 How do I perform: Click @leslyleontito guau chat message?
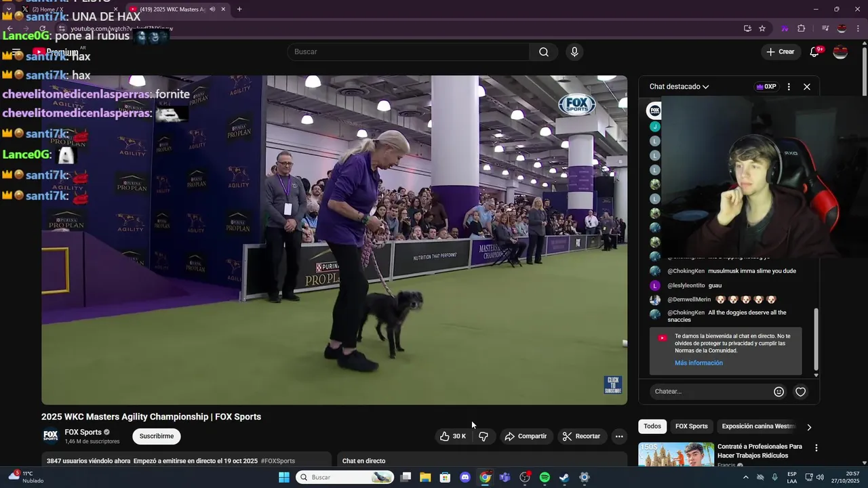click(x=694, y=285)
